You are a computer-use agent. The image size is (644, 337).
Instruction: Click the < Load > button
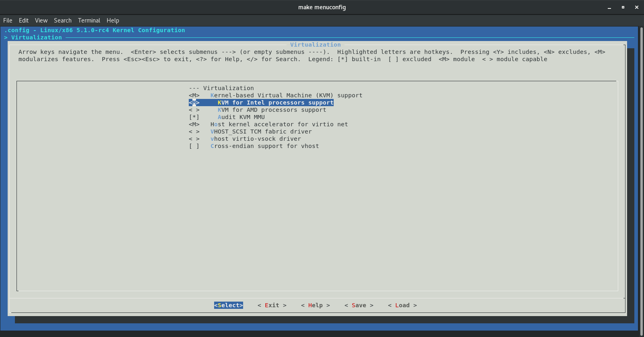402,305
